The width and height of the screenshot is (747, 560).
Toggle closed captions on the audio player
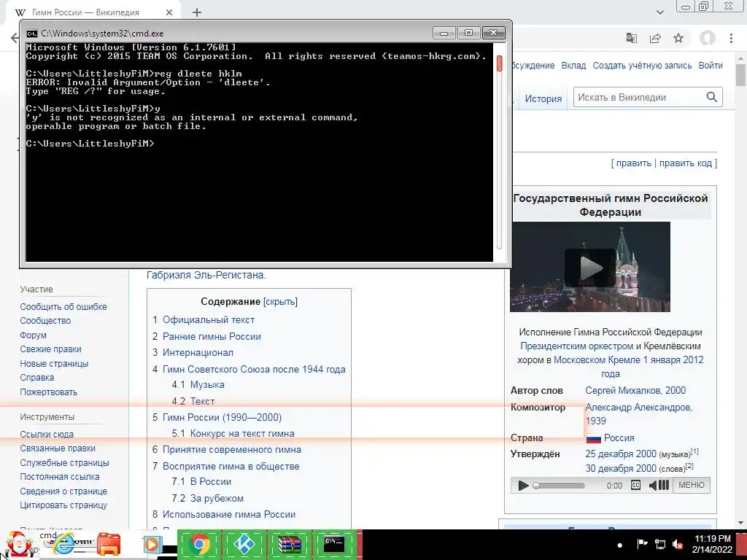point(635,485)
